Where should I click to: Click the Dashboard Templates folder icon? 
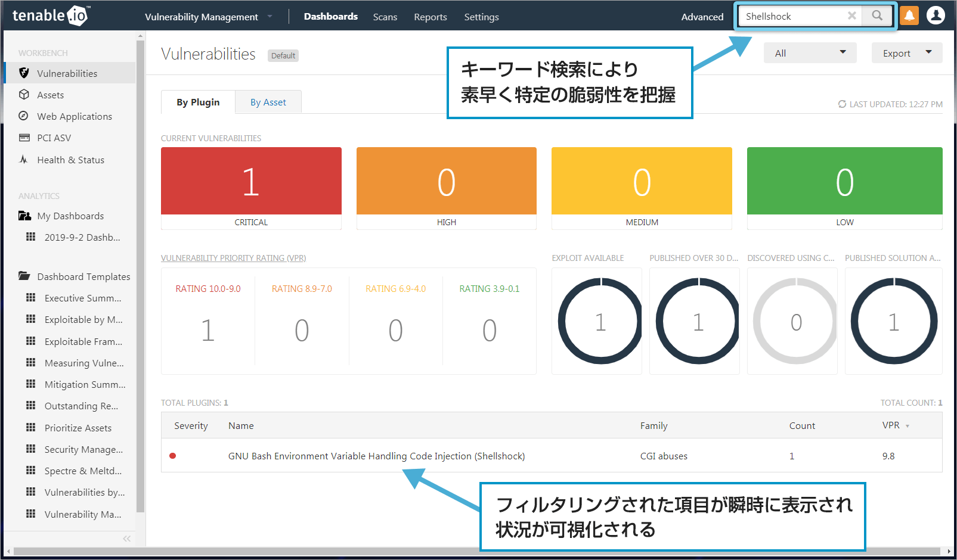click(24, 276)
